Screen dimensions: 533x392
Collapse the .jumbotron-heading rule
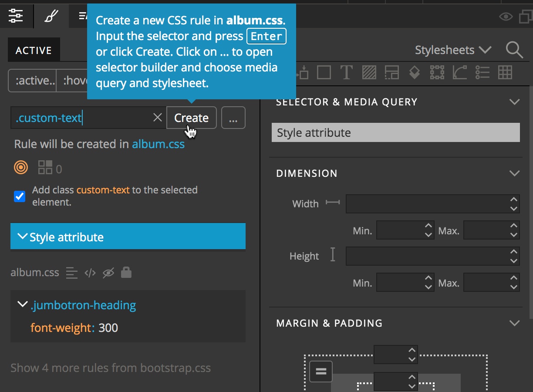(22, 304)
